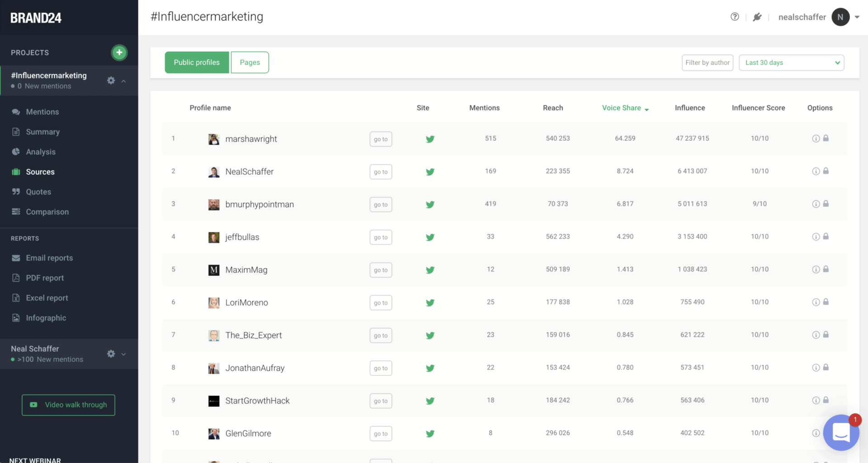
Task: Focus the Filter by author field
Action: pos(707,62)
